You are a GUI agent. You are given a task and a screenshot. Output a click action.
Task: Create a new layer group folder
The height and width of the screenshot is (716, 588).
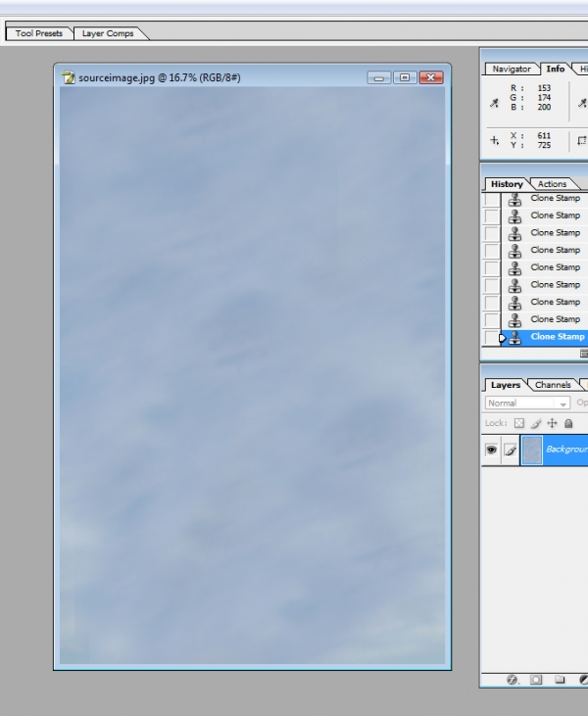tap(560, 680)
